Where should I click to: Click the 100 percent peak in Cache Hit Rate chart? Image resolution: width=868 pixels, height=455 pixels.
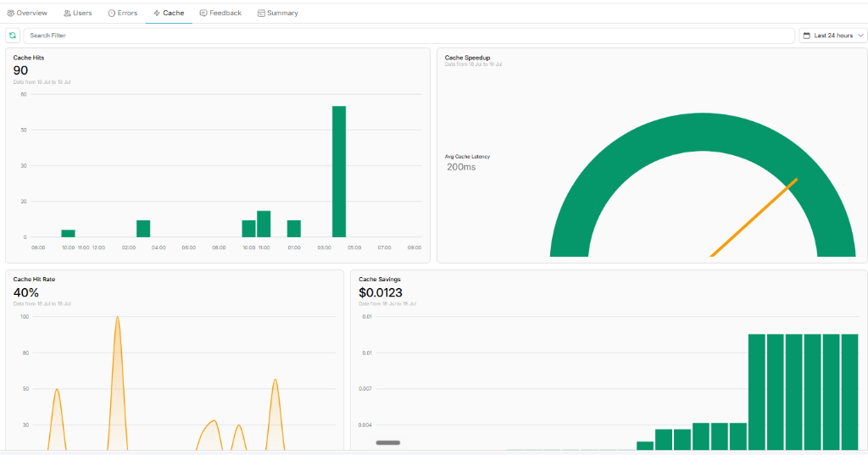click(x=117, y=319)
